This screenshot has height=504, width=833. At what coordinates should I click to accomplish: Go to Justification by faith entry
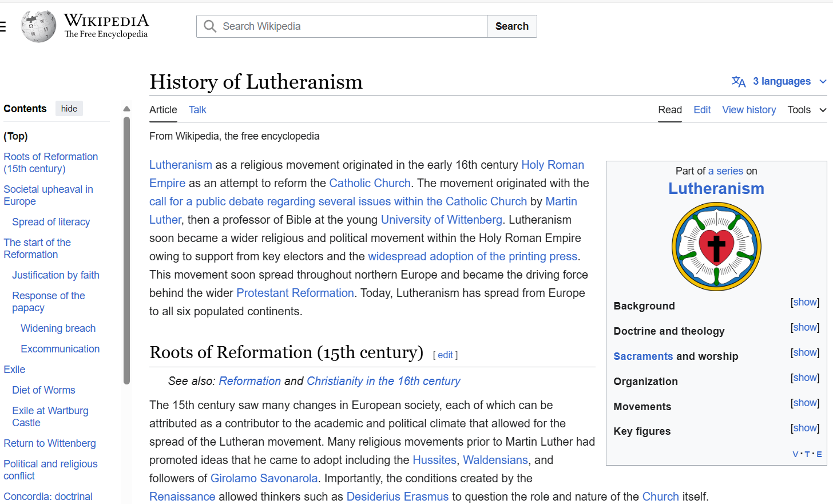point(55,275)
